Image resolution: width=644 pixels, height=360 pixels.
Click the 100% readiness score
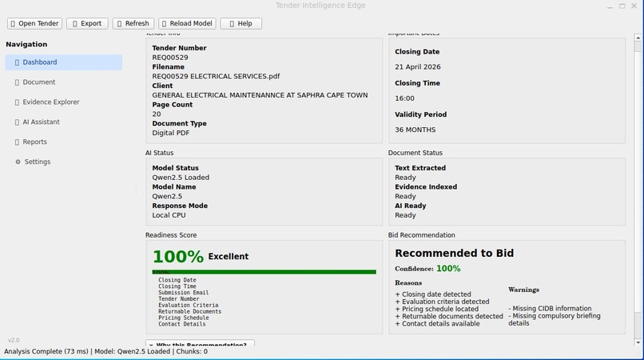point(178,257)
